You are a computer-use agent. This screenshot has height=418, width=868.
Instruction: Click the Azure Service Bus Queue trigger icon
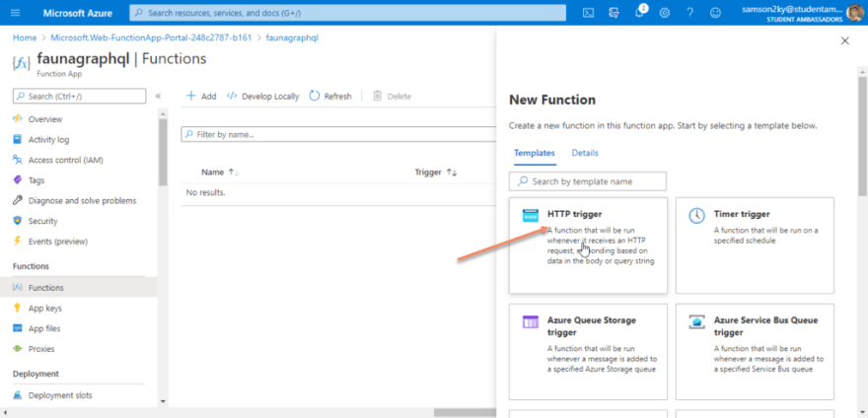point(696,321)
